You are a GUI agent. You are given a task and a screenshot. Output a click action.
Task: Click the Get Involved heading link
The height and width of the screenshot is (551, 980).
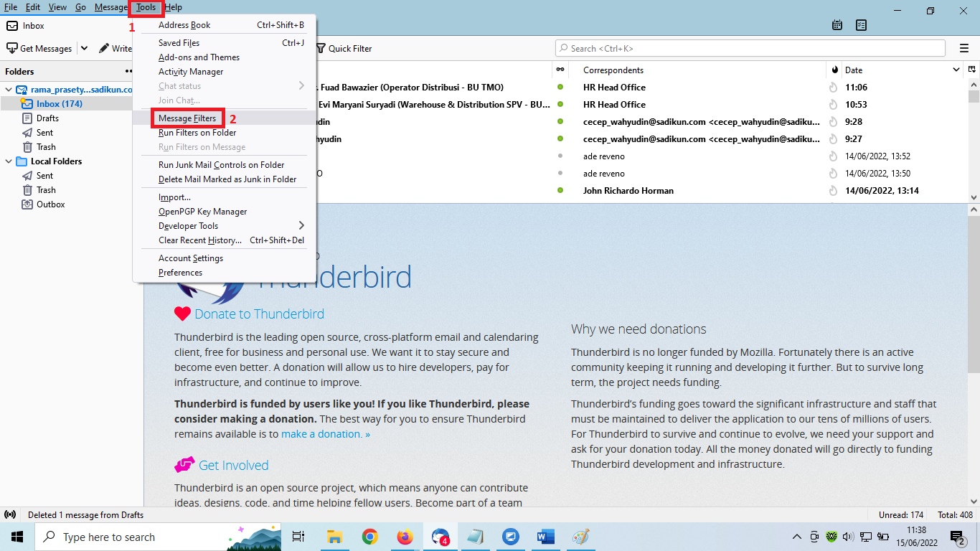tap(233, 466)
